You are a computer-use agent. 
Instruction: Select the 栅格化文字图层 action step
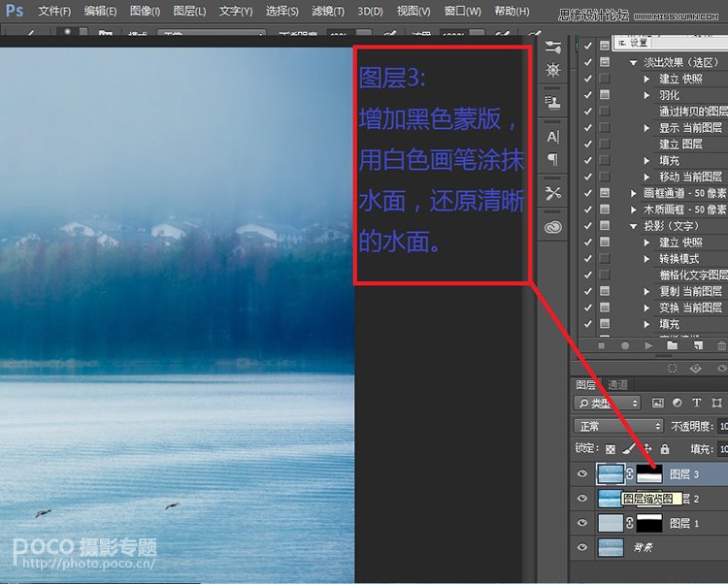click(x=693, y=276)
